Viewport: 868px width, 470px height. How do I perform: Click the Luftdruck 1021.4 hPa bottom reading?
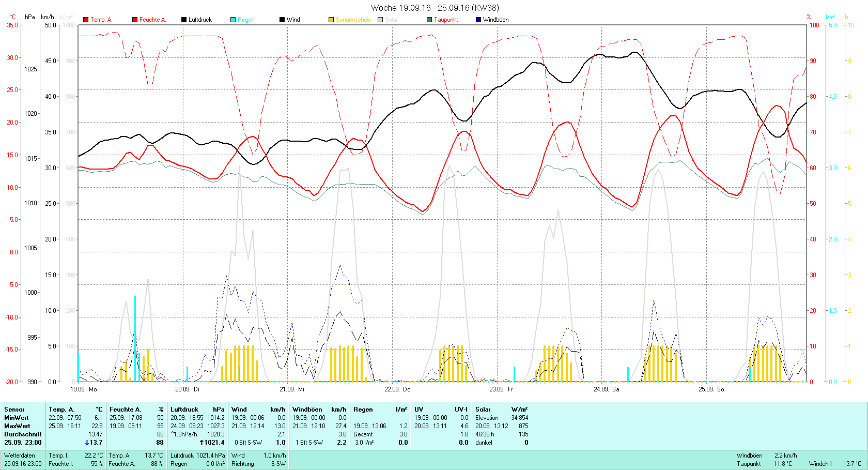[198, 456]
